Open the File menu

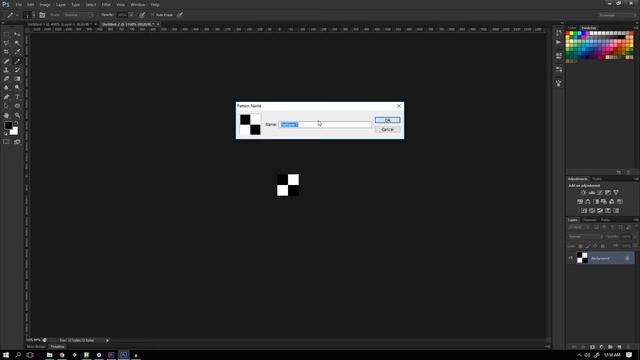click(x=18, y=4)
